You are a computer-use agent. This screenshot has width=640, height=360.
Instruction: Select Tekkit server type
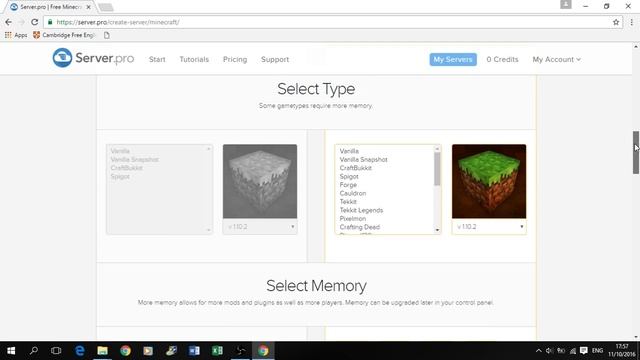348,202
